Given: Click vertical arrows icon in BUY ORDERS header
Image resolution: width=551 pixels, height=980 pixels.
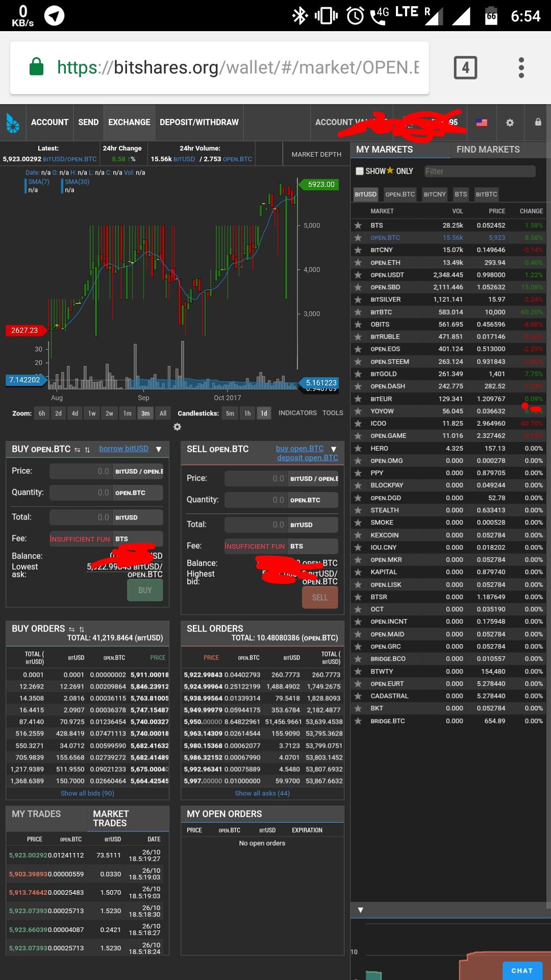Looking at the screenshot, I should (82, 629).
